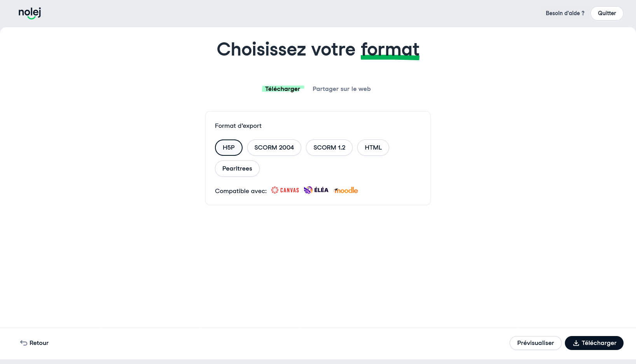Go back using the Retour link
Image resolution: width=636 pixels, height=364 pixels.
click(34, 343)
